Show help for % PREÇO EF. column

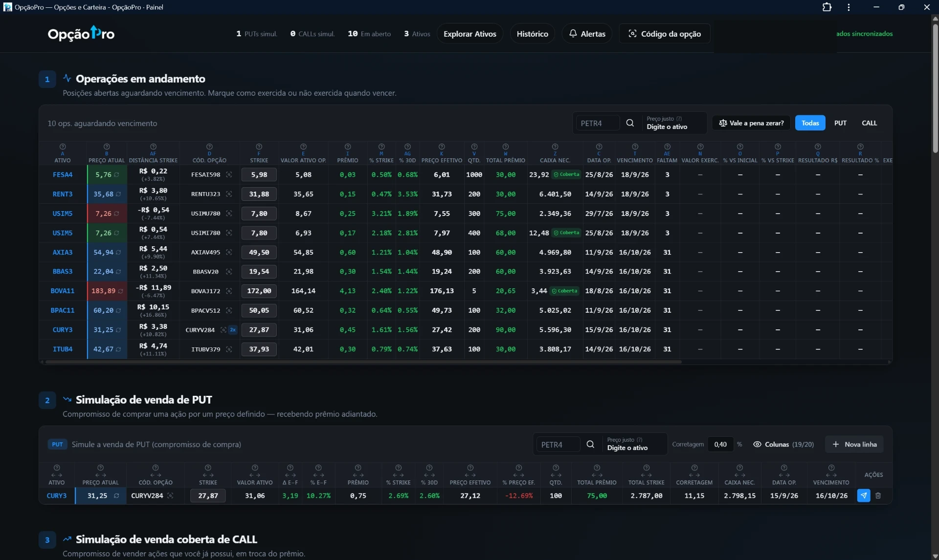(519, 468)
